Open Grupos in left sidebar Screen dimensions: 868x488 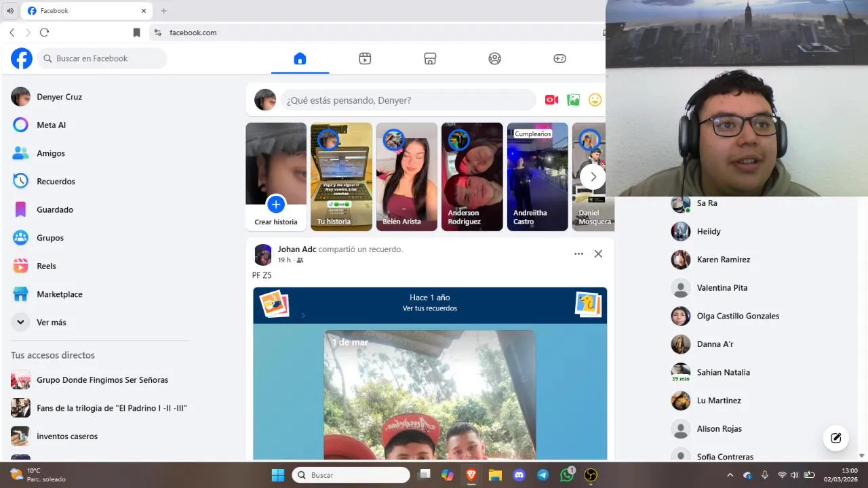[x=100, y=238]
